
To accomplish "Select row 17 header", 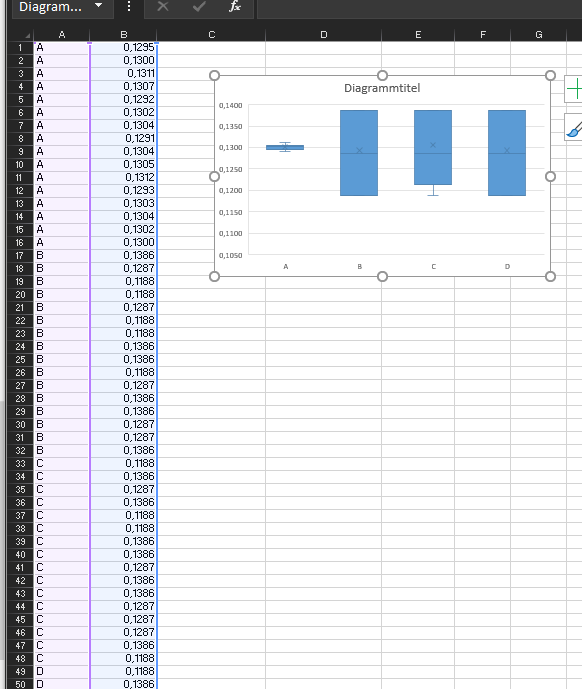I will click(x=20, y=255).
